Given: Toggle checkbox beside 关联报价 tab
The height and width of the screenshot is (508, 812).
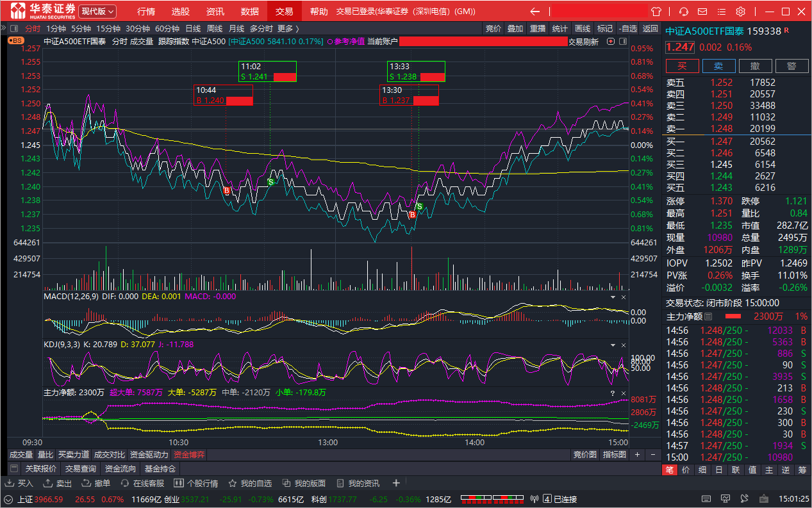Looking at the screenshot, I should (14, 468).
